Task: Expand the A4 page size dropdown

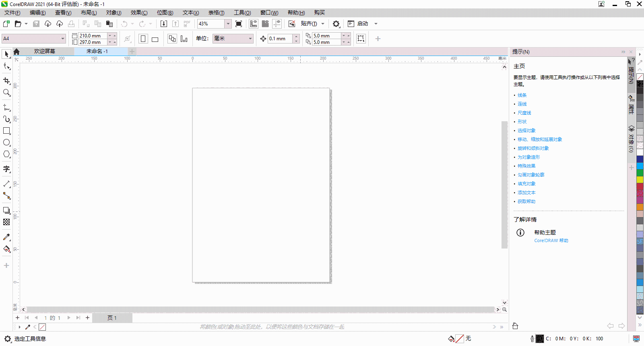Action: 63,39
